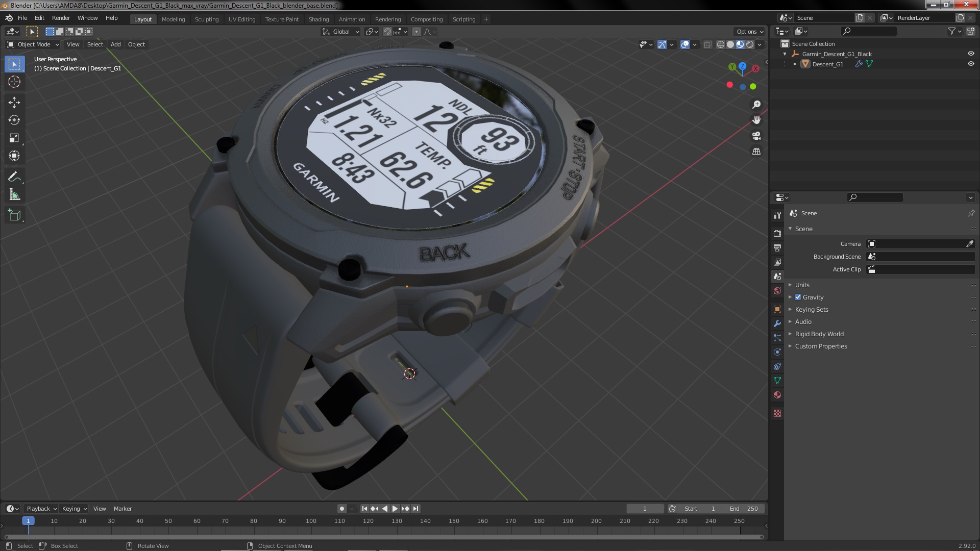The image size is (980, 551).
Task: Select the Rotate tool
Action: coord(14,120)
